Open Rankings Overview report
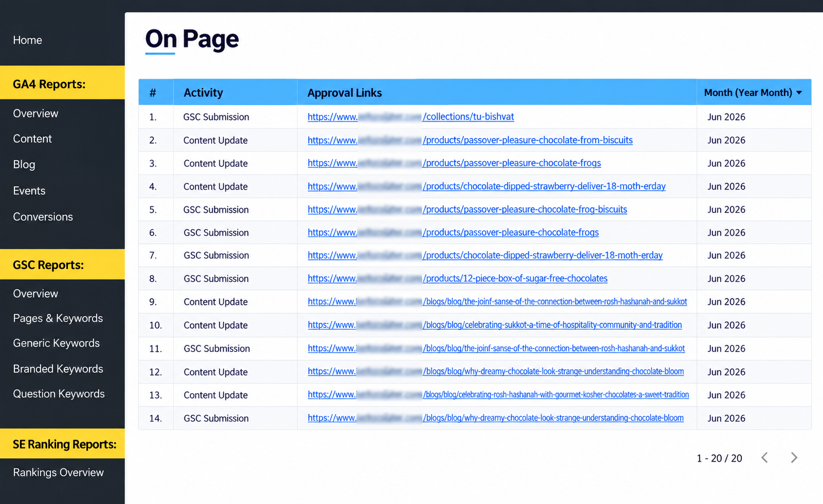This screenshot has width=823, height=504. (59, 472)
